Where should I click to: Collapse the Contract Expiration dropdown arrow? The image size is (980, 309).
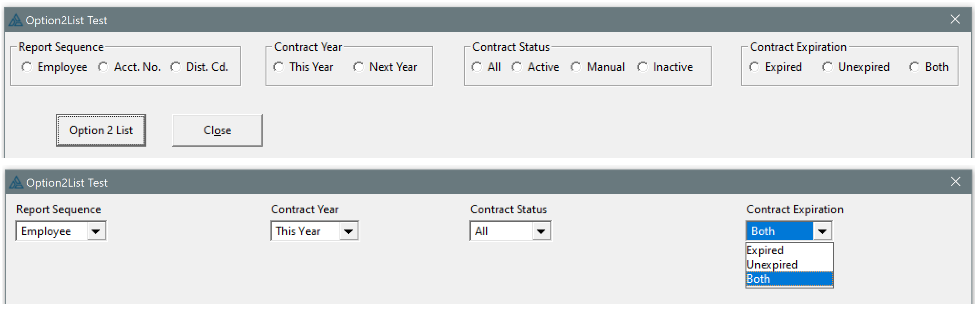click(x=822, y=231)
